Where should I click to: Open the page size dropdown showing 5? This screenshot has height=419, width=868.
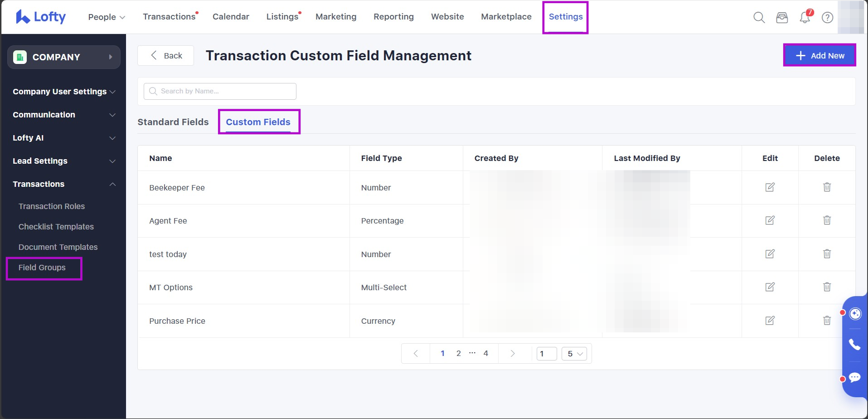pyautogui.click(x=574, y=354)
